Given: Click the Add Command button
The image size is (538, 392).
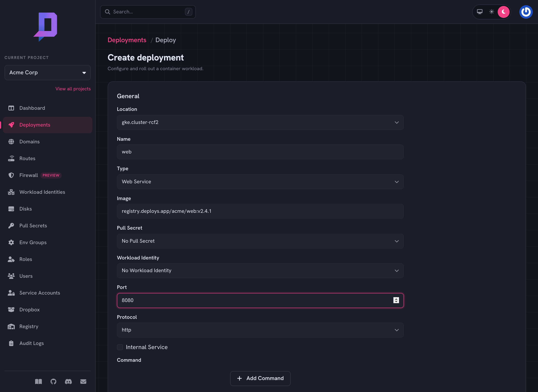Looking at the screenshot, I should [260, 379].
